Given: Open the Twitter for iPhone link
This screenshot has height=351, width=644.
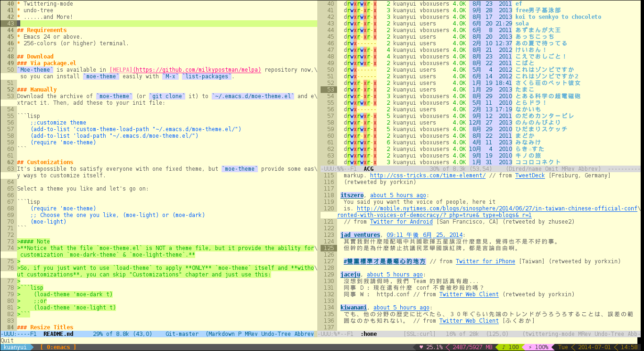Looking at the screenshot, I should click(x=486, y=261).
